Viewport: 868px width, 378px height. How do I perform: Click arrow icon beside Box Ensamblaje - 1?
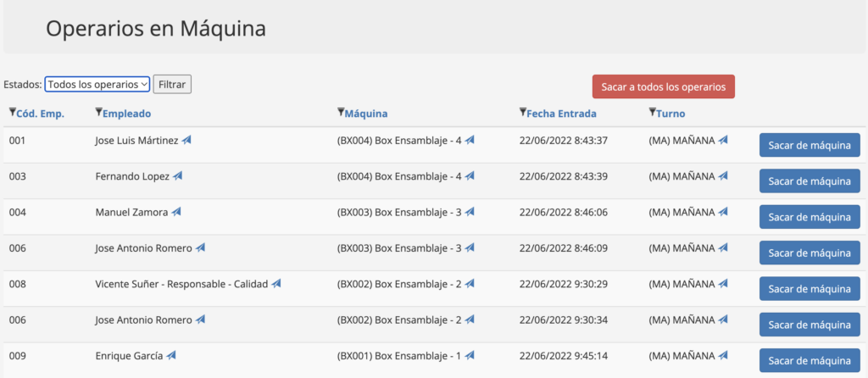[x=470, y=355]
